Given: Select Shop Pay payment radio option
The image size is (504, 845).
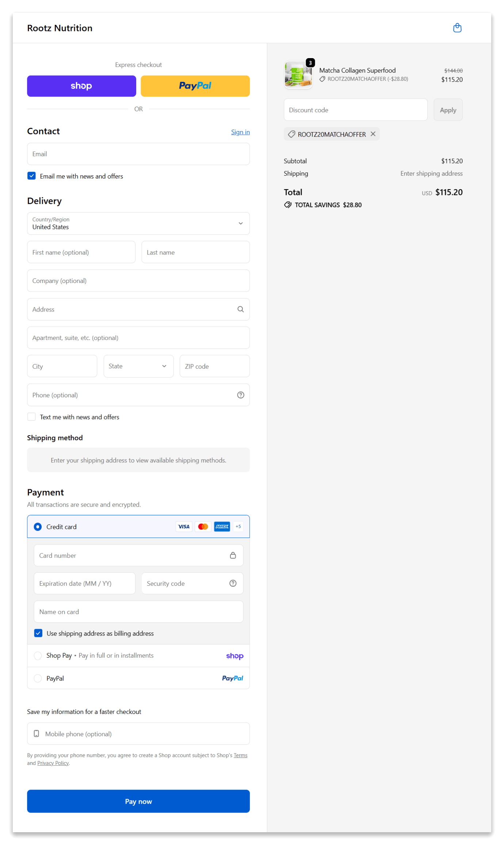Looking at the screenshot, I should pos(38,655).
